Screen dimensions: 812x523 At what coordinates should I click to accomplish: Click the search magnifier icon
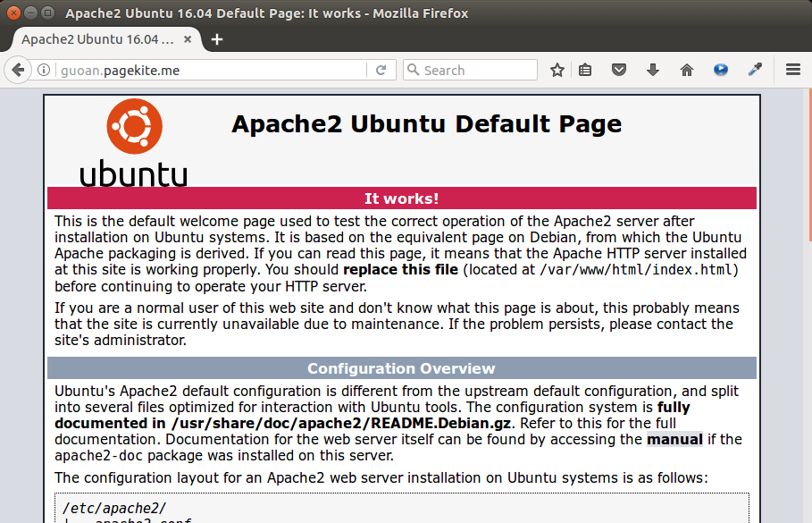click(413, 71)
